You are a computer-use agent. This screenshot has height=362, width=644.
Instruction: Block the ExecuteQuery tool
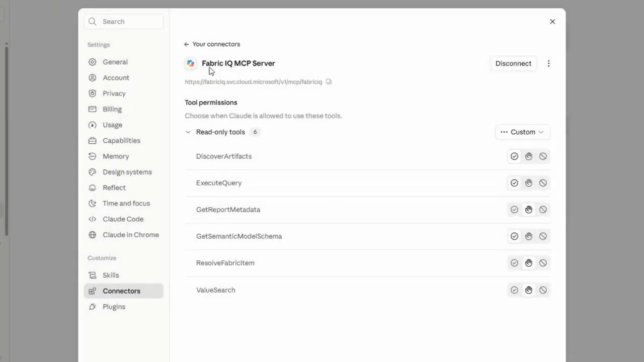click(543, 183)
